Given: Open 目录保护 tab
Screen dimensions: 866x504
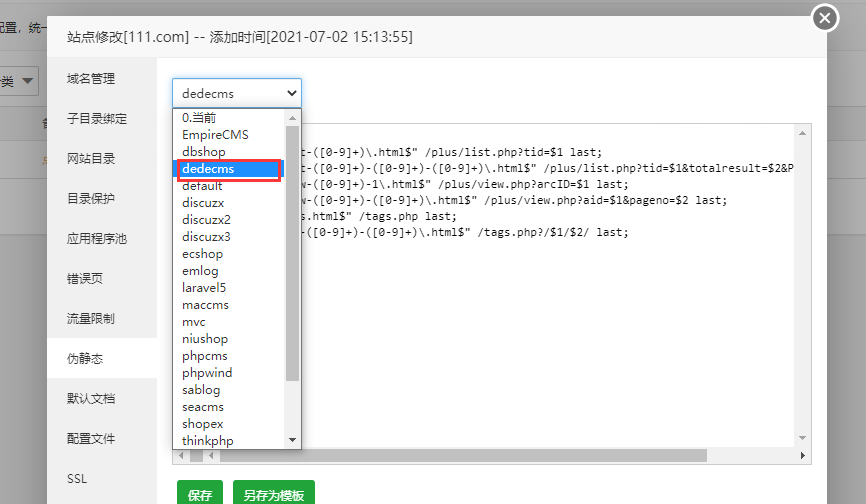Looking at the screenshot, I should (x=102, y=199).
